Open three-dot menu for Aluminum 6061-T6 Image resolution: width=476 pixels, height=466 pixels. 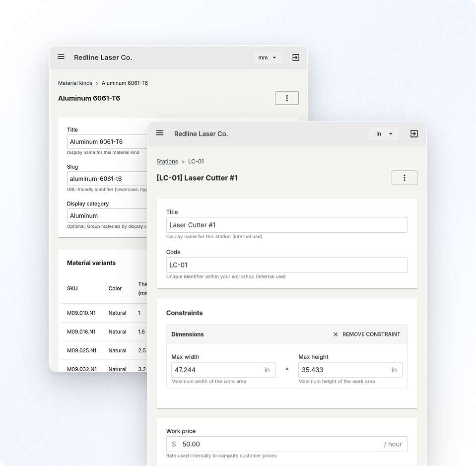pos(287,98)
